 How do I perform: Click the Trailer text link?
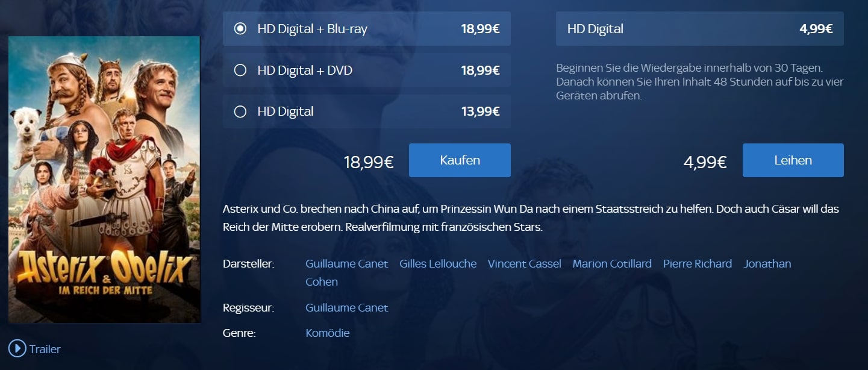[x=45, y=349]
